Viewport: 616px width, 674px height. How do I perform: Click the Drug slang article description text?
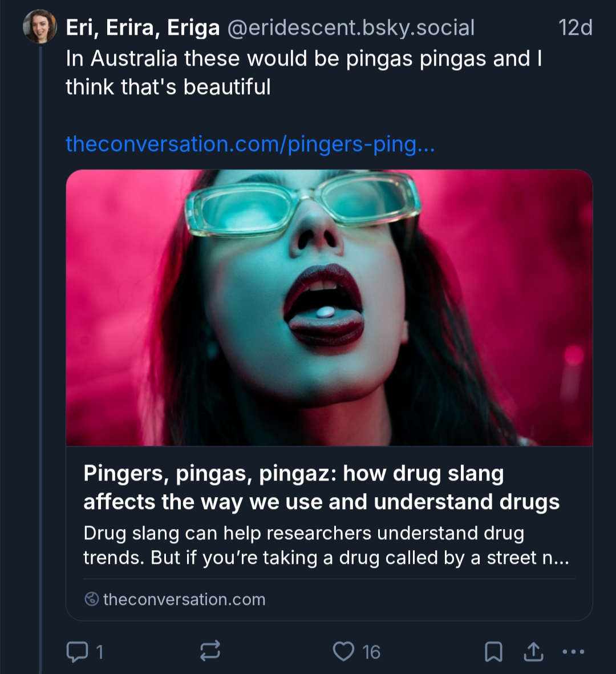point(326,545)
